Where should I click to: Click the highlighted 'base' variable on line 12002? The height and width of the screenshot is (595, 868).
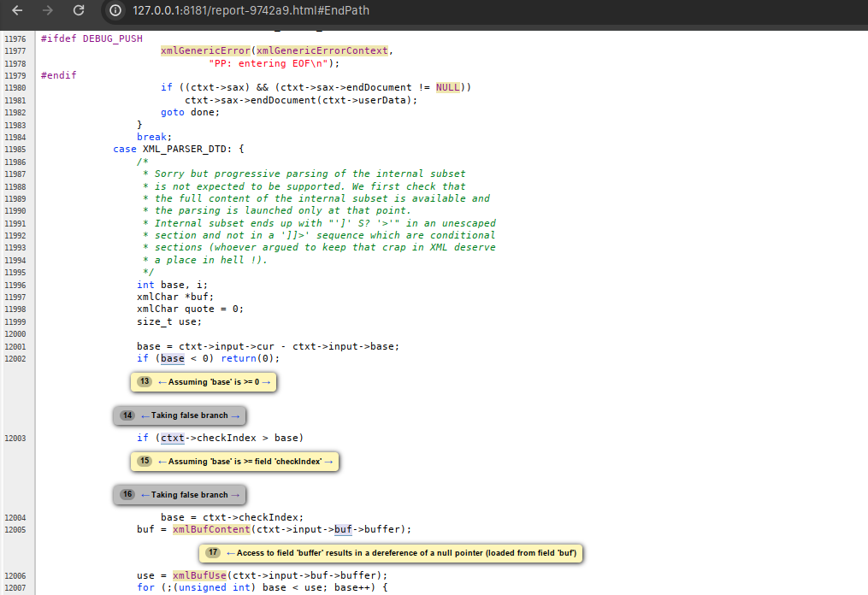[173, 358]
